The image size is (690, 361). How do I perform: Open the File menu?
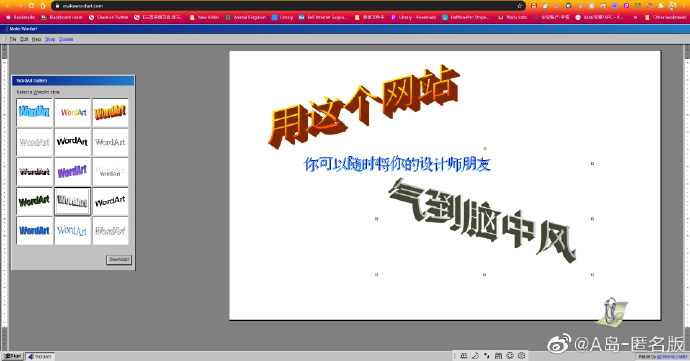point(13,39)
